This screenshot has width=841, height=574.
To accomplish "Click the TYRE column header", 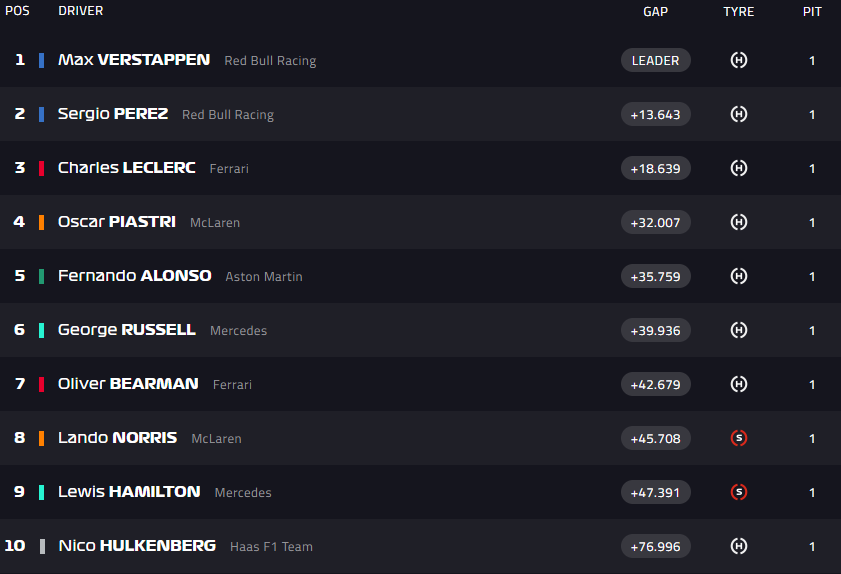I will coord(739,12).
